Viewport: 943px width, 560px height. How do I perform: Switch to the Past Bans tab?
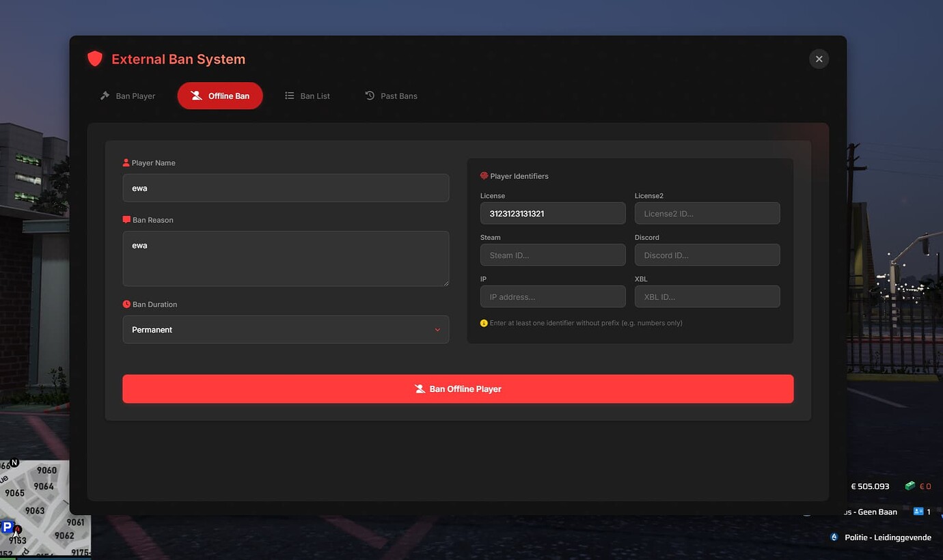pyautogui.click(x=391, y=96)
